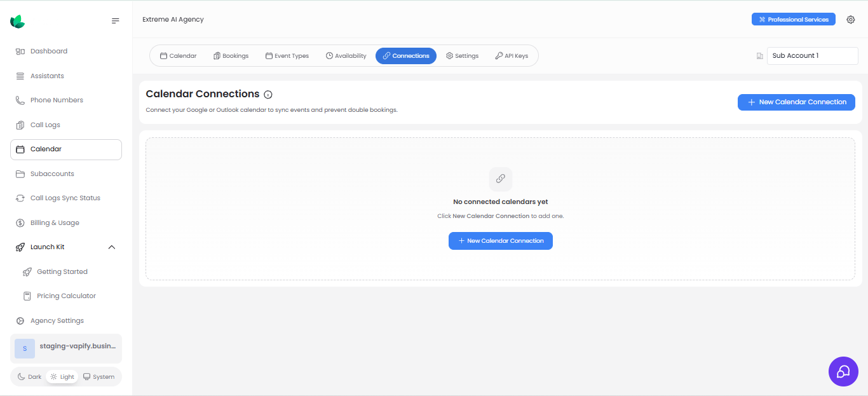868x396 pixels.
Task: Click the staging-vapify business account card
Action: coord(66,348)
